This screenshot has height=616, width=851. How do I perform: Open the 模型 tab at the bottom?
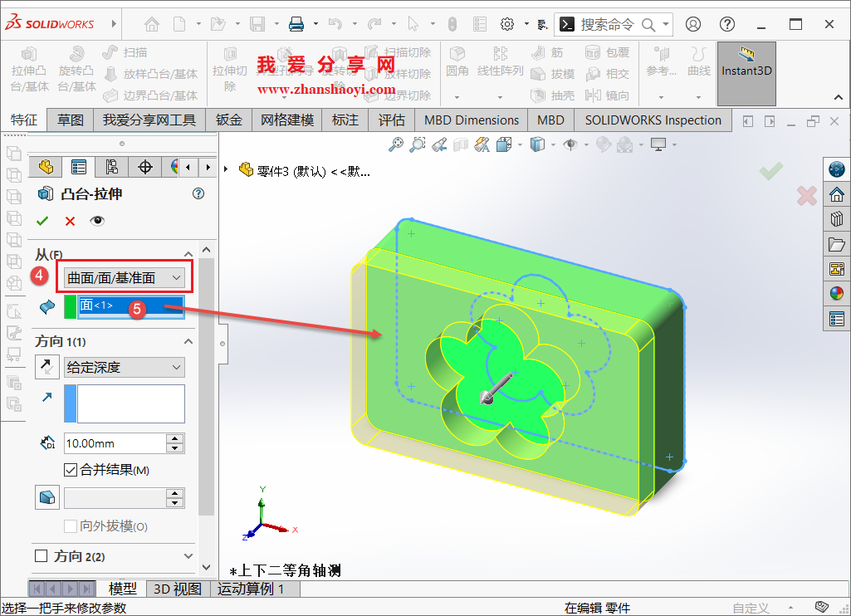click(123, 588)
